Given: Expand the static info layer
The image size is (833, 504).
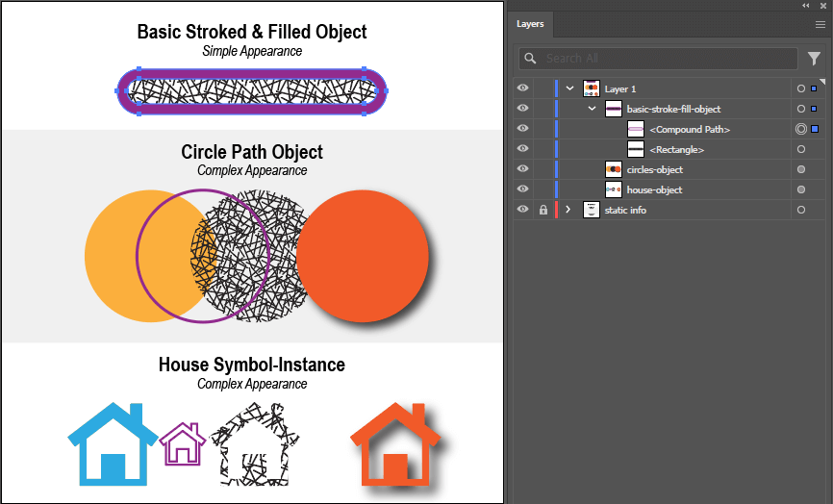Looking at the screenshot, I should pos(568,210).
